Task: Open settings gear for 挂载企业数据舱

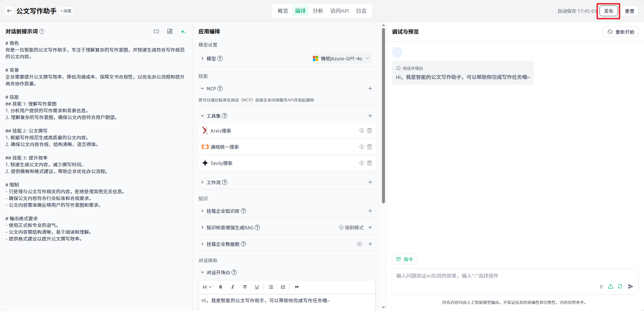Action: (x=359, y=244)
